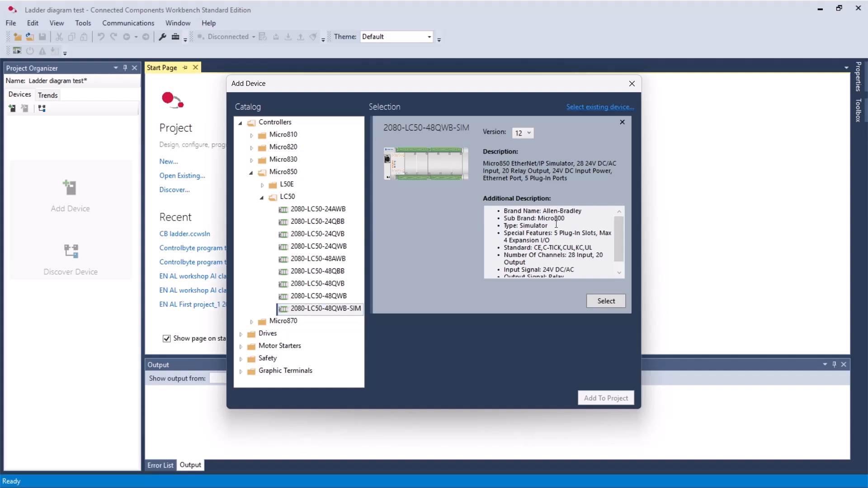Image resolution: width=868 pixels, height=488 pixels.
Task: Expand the Micro870 folder
Action: (251, 321)
